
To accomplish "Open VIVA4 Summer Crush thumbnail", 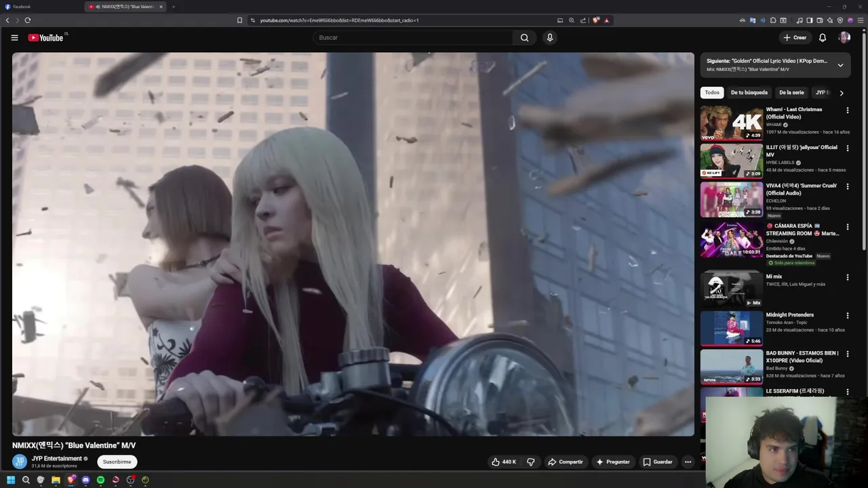I will point(732,199).
